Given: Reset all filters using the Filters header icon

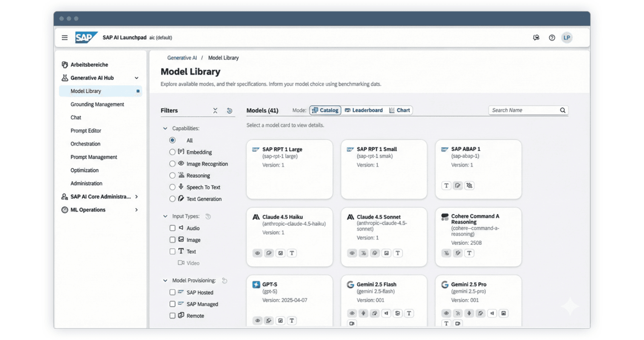Looking at the screenshot, I should pyautogui.click(x=229, y=110).
